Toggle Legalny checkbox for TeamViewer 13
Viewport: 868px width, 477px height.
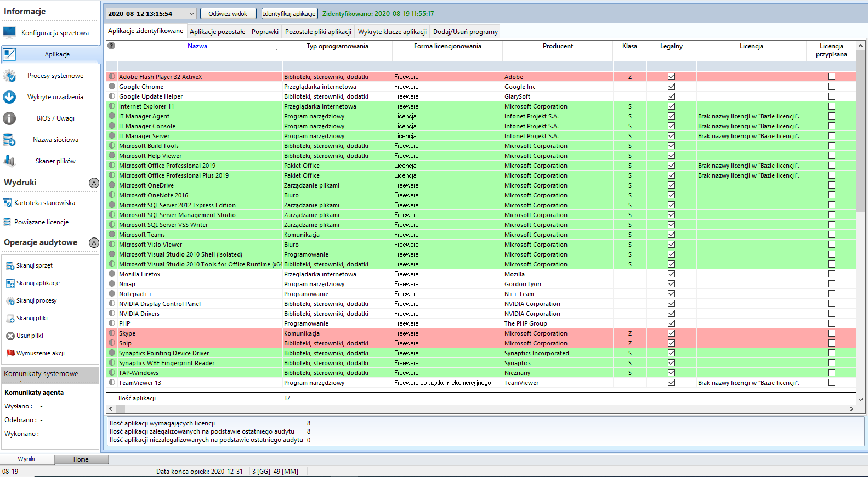[671, 383]
